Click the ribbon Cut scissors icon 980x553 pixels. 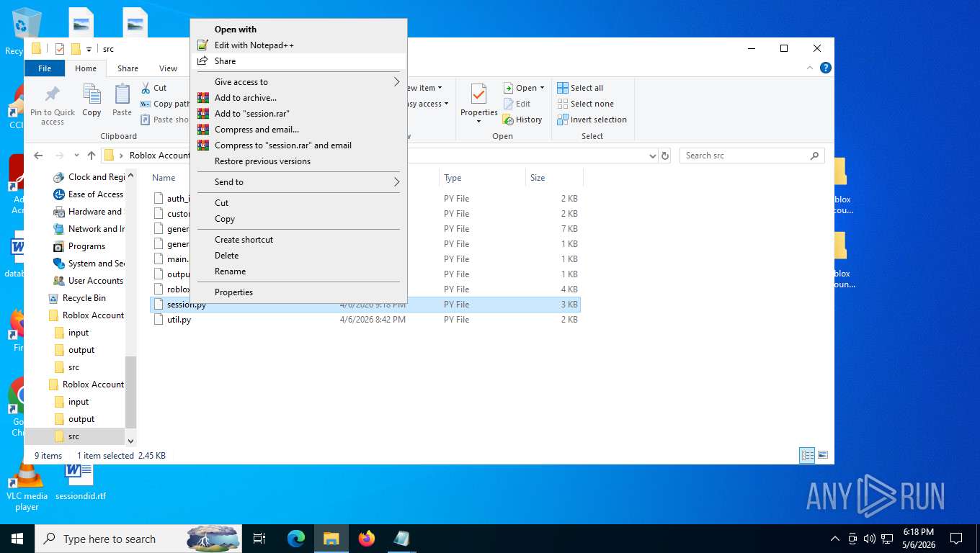(x=146, y=88)
